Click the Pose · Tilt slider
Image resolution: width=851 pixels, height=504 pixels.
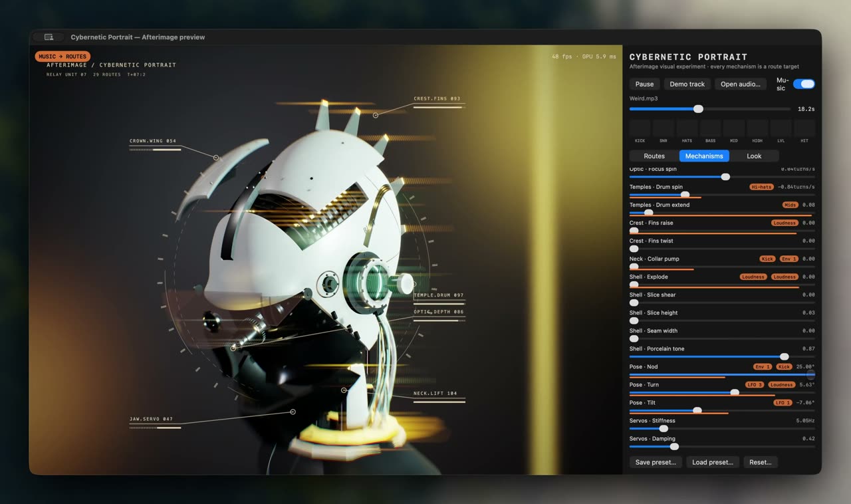[x=722, y=410]
